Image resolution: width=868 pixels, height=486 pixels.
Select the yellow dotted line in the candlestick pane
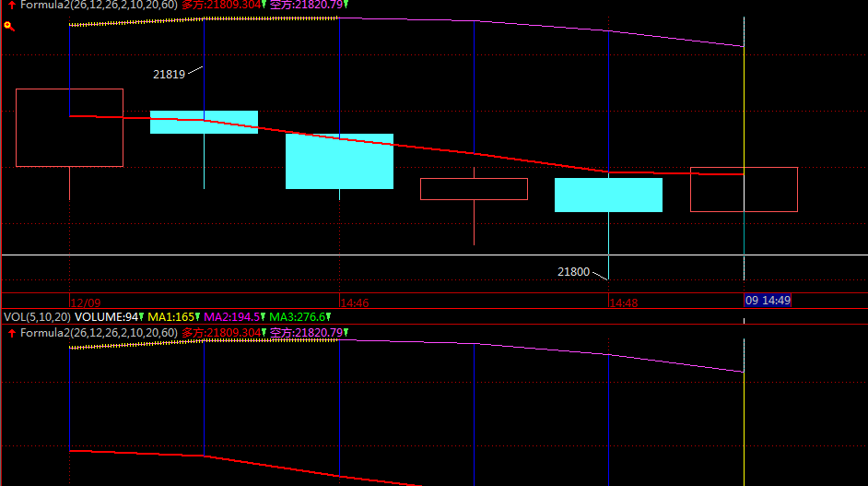[x=204, y=20]
